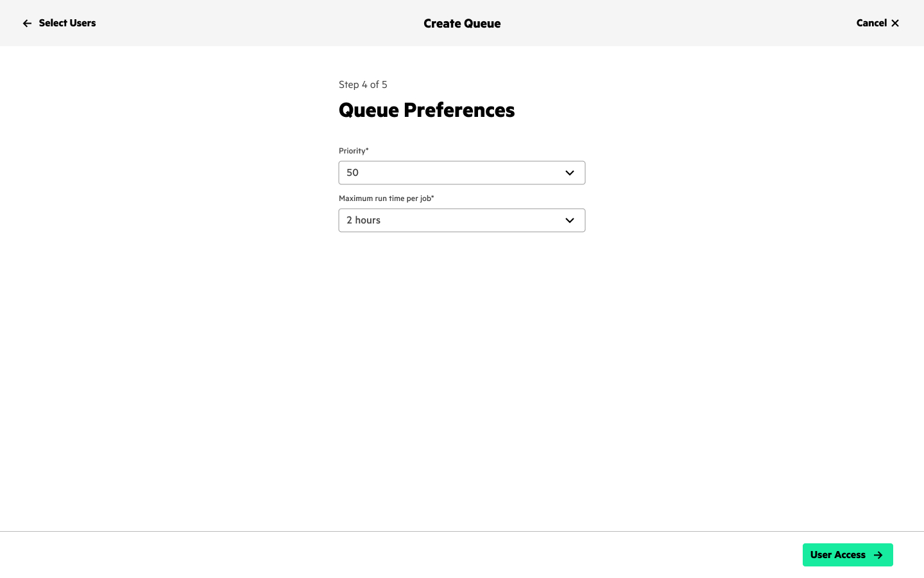Viewport: 924px width, 578px height.
Task: Click the Maximum run time per job label
Action: 386,198
